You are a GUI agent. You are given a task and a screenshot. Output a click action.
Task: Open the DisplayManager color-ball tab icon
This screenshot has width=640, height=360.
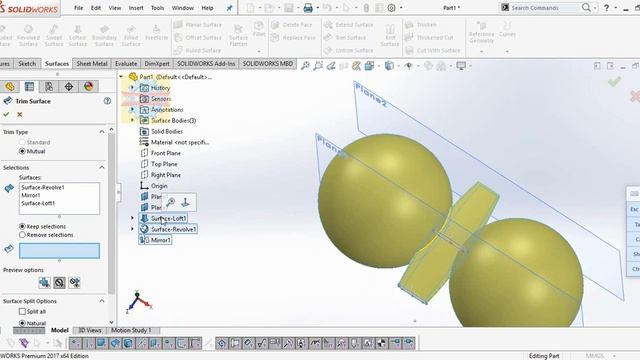coord(88,86)
